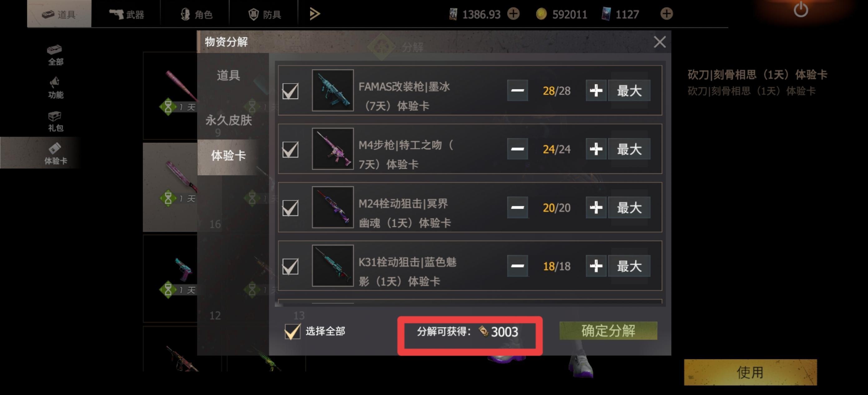Screen dimensions: 868x395
Task: Uncheck the M4步枪 特工之吻 checkbox
Action: point(290,149)
